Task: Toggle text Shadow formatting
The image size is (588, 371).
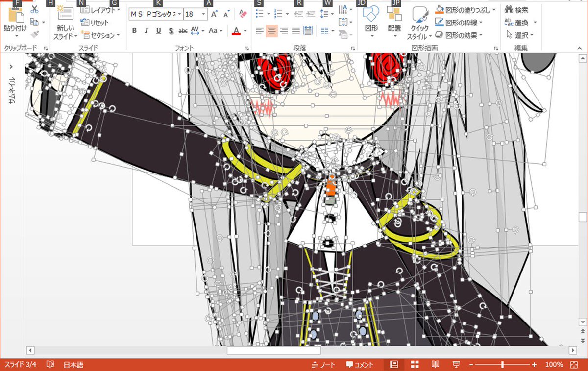Action: tap(171, 31)
